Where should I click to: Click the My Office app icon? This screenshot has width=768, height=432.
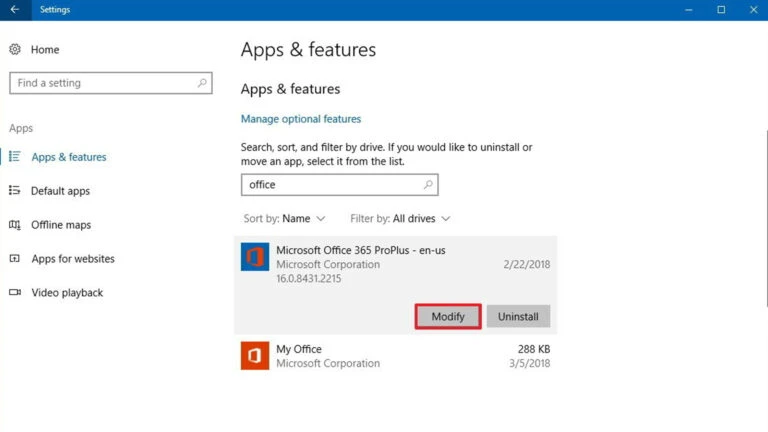coord(255,355)
